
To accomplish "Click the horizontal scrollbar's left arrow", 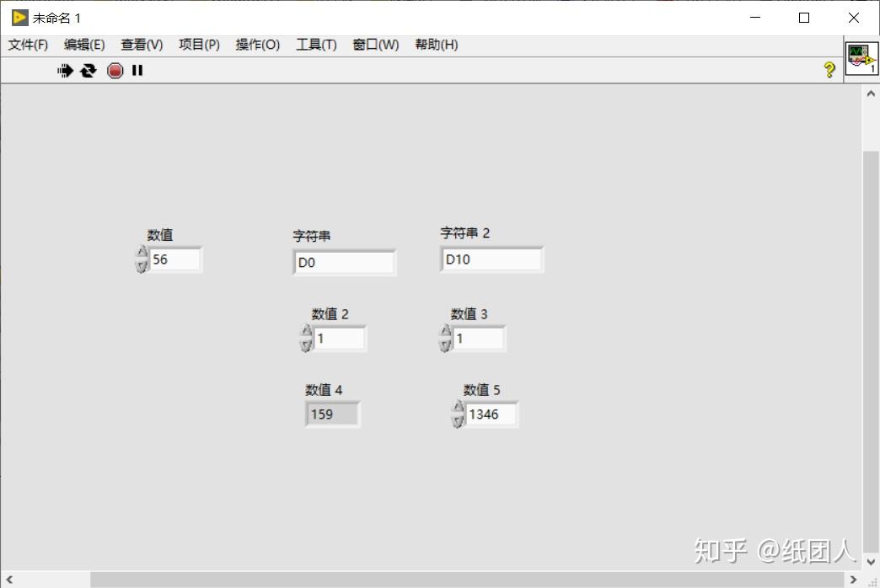I will click(x=8, y=580).
